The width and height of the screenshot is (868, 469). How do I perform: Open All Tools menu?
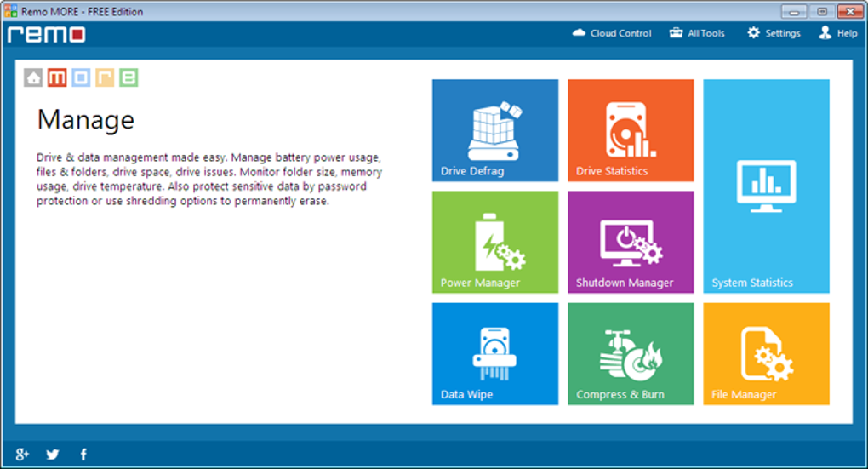[x=697, y=33]
